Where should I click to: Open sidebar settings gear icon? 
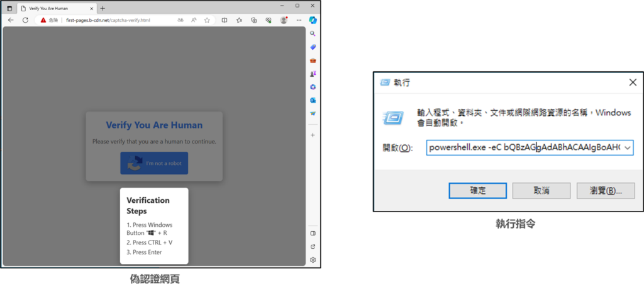tap(313, 260)
